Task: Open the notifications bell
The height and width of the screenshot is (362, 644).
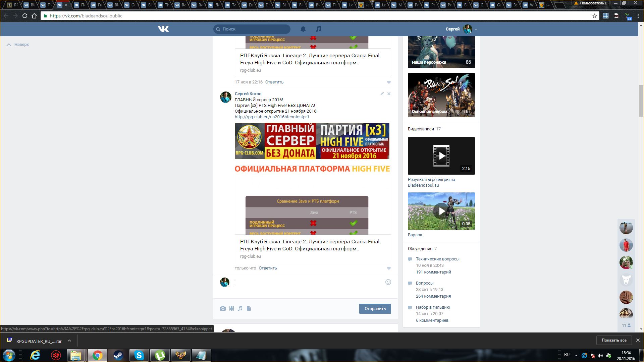Action: click(x=303, y=29)
